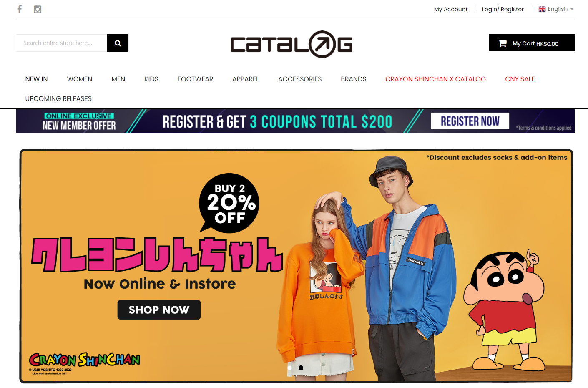Go to UPCOMING RELEASES

(x=58, y=99)
